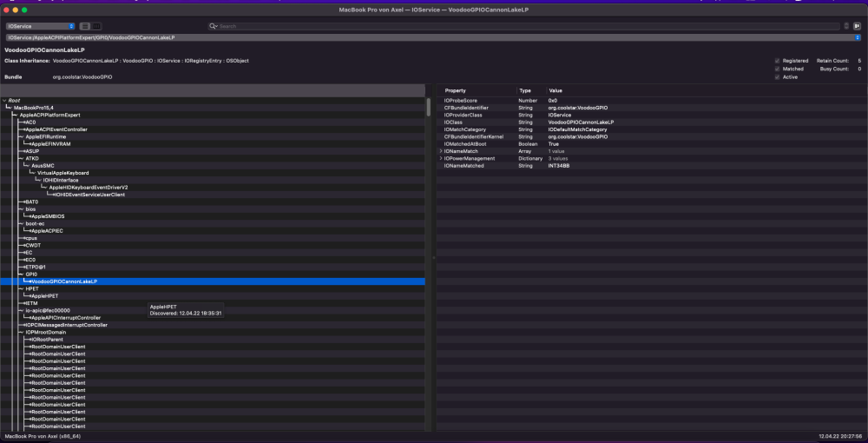Select the CWDT tree entry
This screenshot has width=868, height=443.
pos(33,245)
